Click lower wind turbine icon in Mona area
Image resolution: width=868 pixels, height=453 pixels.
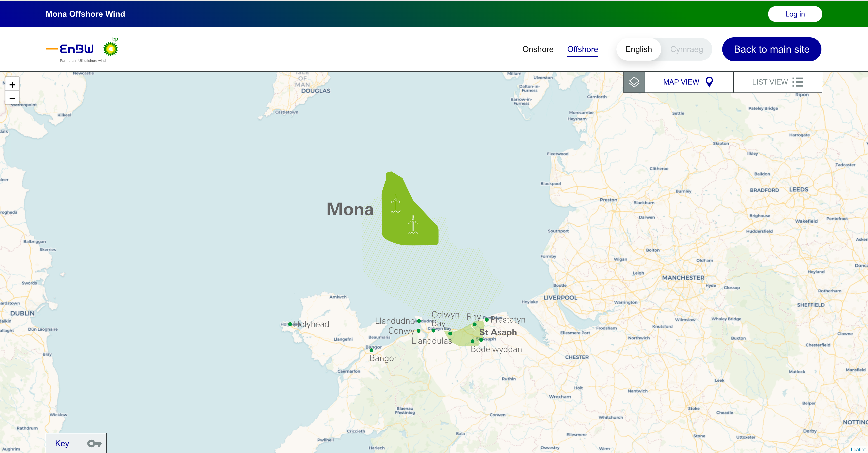click(x=413, y=224)
